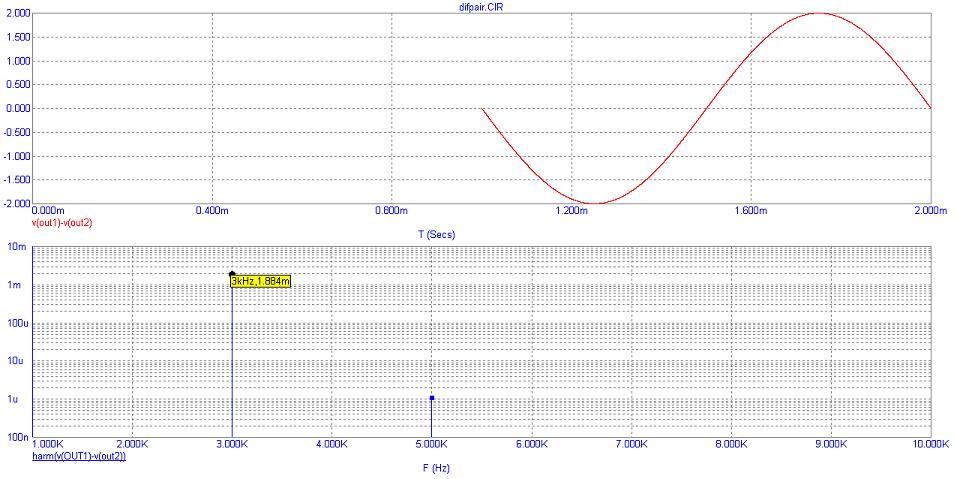This screenshot has width=957, height=479.
Task: Click the 1.000K frequency axis label
Action: pyautogui.click(x=48, y=445)
